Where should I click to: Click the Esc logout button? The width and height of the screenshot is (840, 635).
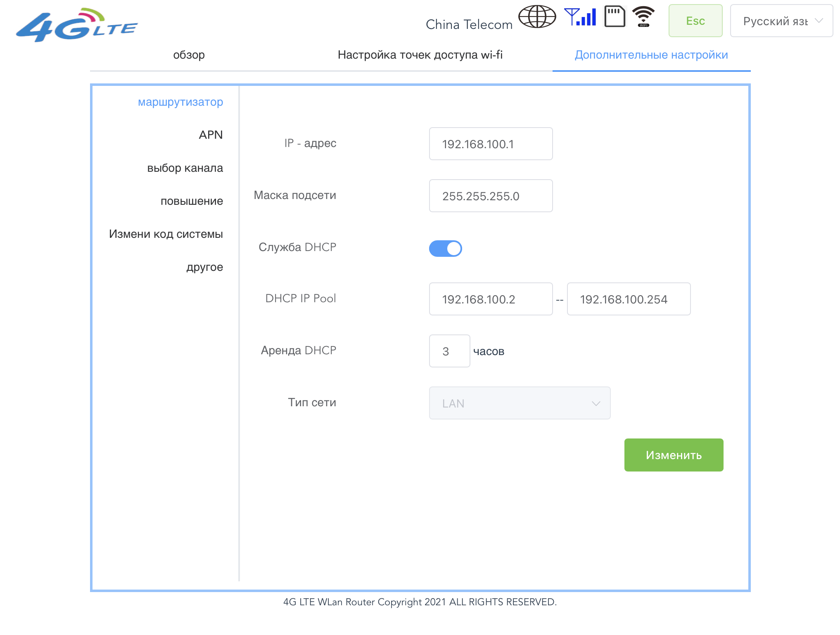tap(695, 21)
